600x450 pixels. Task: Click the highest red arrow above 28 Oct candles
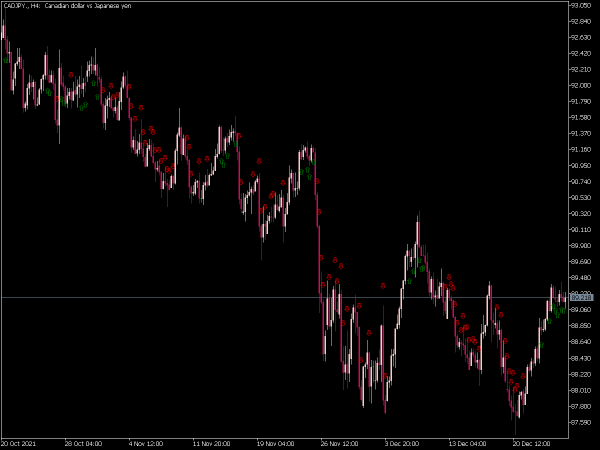(71, 75)
